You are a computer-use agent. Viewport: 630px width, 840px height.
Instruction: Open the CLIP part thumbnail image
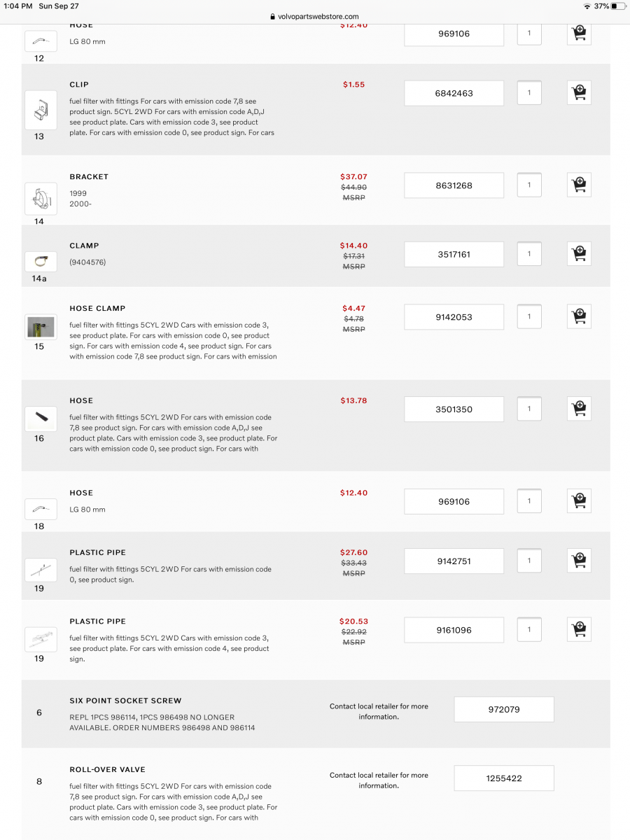(41, 110)
